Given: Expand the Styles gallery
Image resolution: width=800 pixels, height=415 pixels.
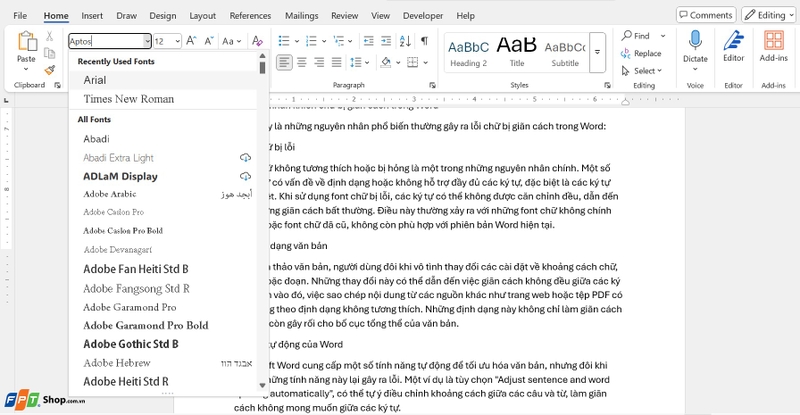Looking at the screenshot, I should tap(597, 52).
